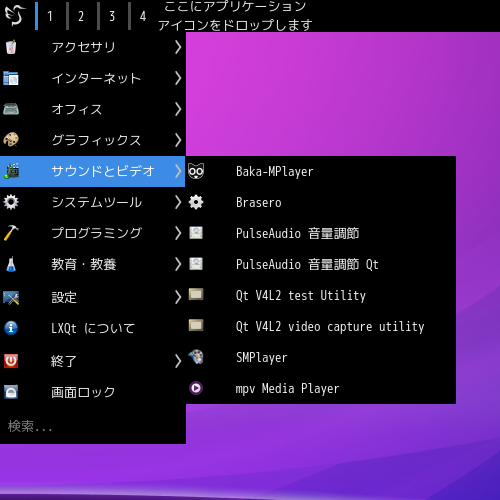Open the アクセサリ menu category
This screenshot has width=500, height=500.
tap(93, 47)
